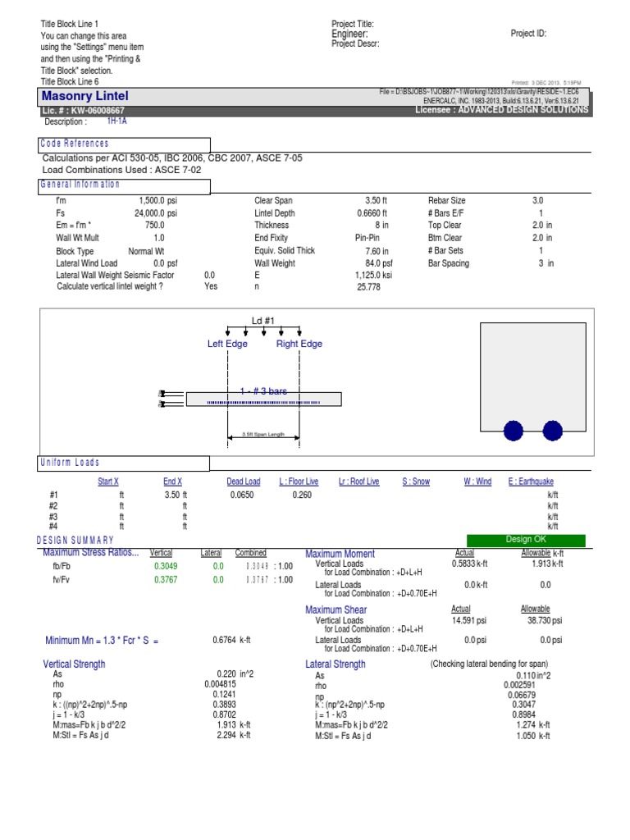Click the vertical As value '0.220 in^2'
630x840 pixels.
[235, 674]
